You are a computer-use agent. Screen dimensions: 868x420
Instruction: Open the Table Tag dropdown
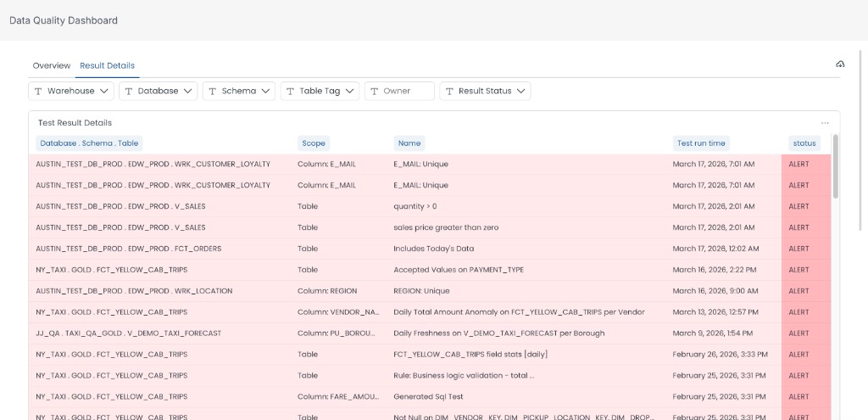tap(349, 91)
